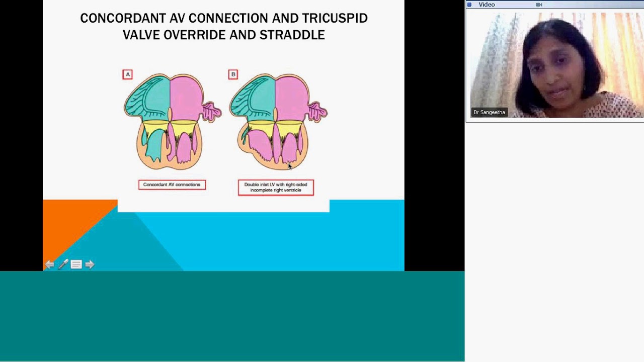The height and width of the screenshot is (362, 644).
Task: Select the Video panel title
Action: (x=487, y=5)
